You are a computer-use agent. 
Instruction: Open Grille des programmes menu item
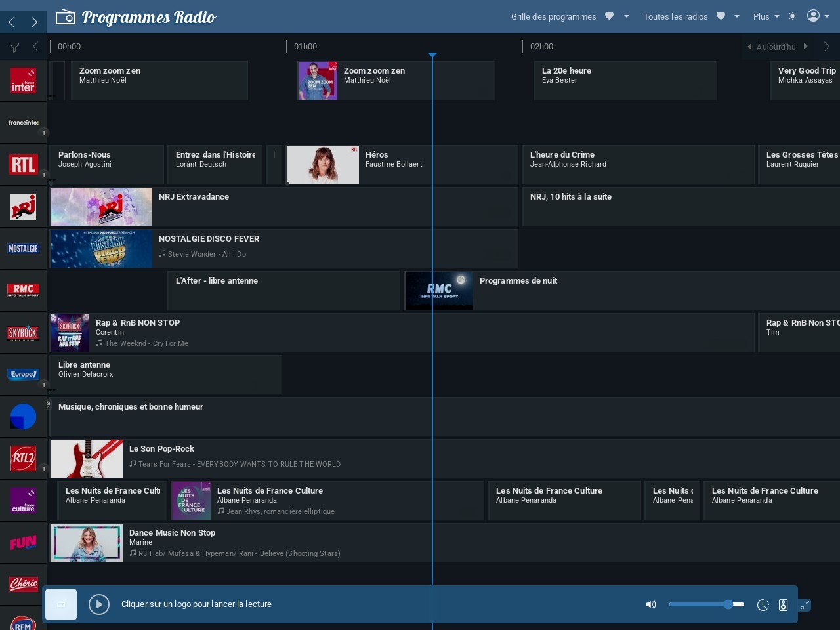554,16
